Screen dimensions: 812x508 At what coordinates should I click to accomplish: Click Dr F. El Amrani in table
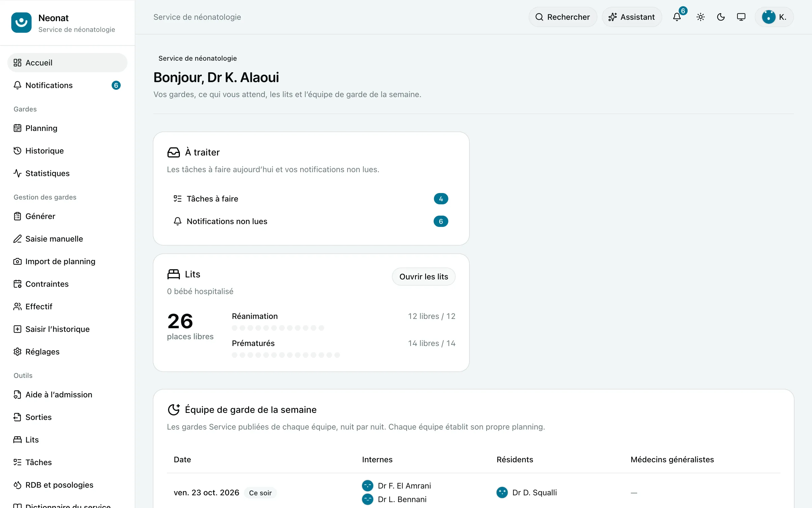pos(397,486)
